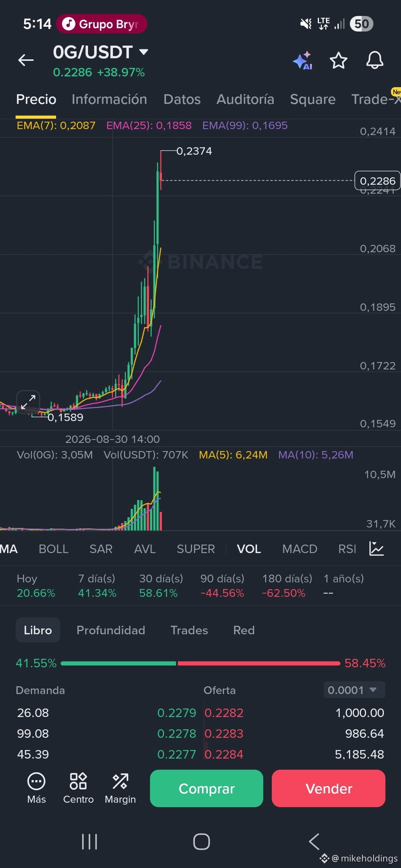Switch to the Información tab

click(x=109, y=99)
